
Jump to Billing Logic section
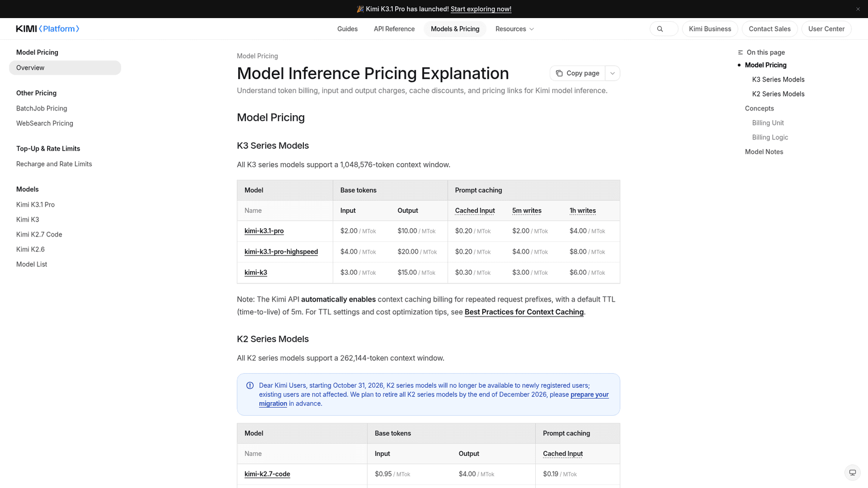click(x=770, y=137)
